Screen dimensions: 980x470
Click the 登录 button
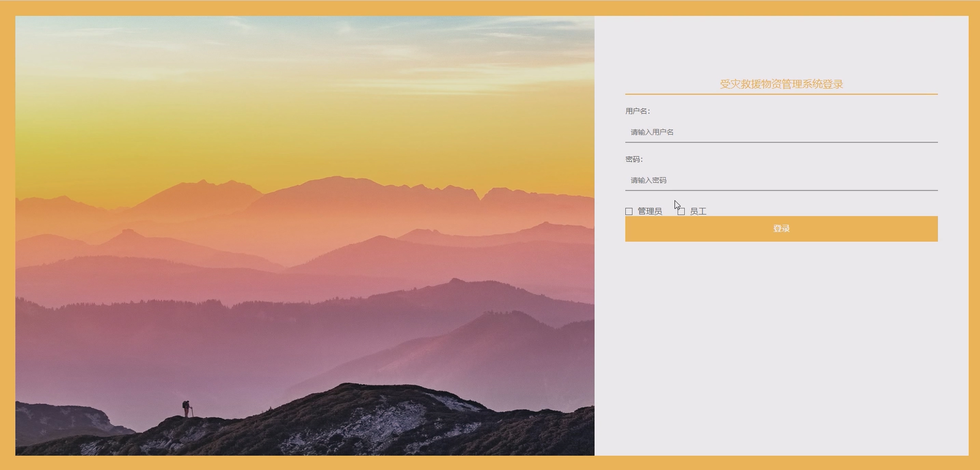point(781,229)
